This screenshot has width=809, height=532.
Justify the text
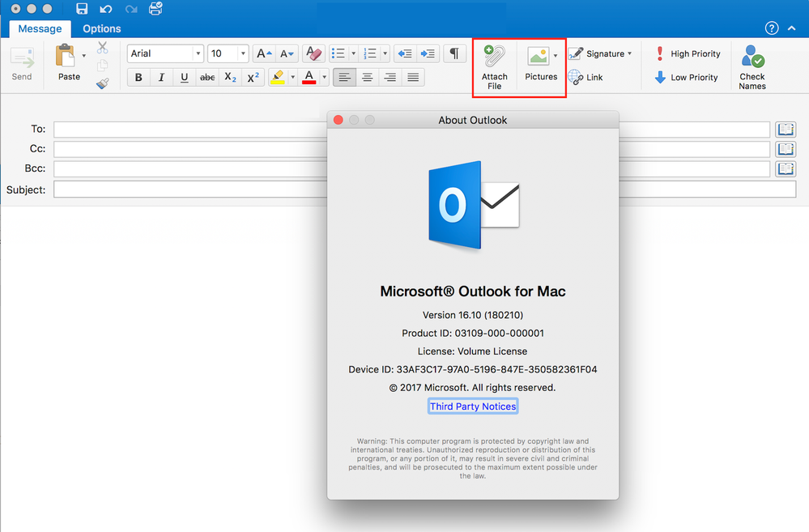tap(413, 78)
